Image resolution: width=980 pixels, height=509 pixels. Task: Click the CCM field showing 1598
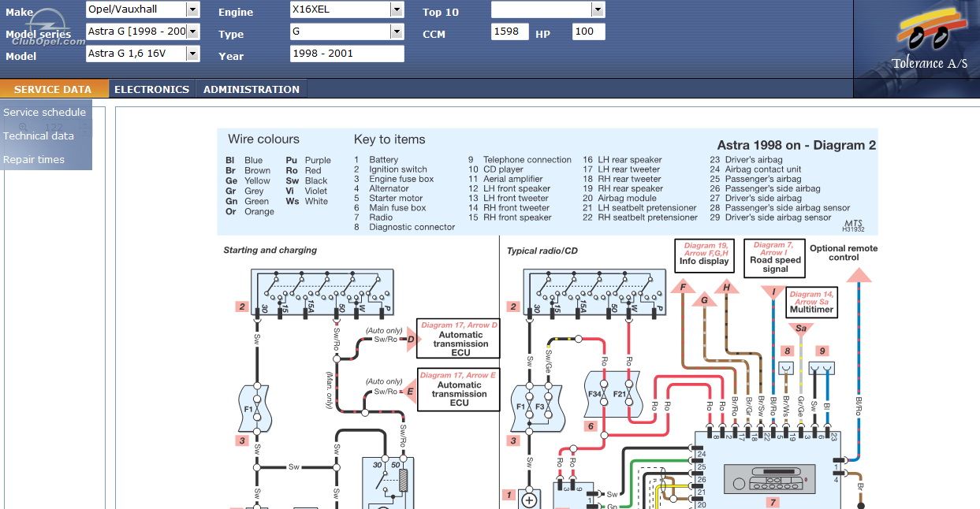coord(510,32)
